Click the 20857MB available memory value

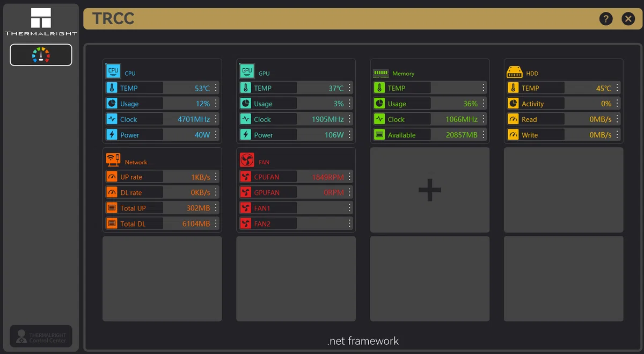(x=462, y=135)
